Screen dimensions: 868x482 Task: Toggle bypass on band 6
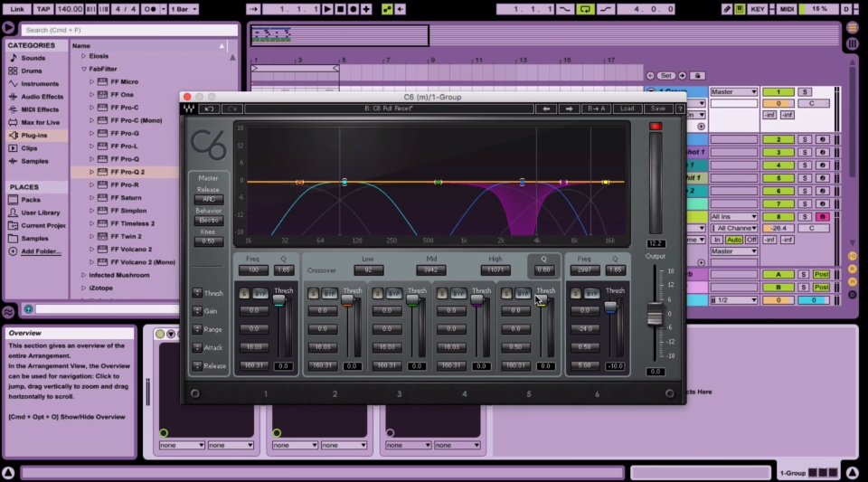coord(591,293)
